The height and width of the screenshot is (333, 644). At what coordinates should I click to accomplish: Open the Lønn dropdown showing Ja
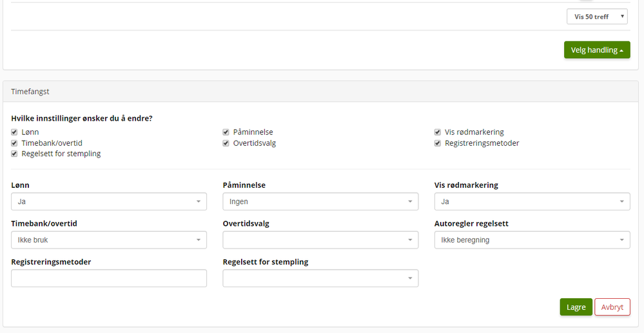[109, 201]
